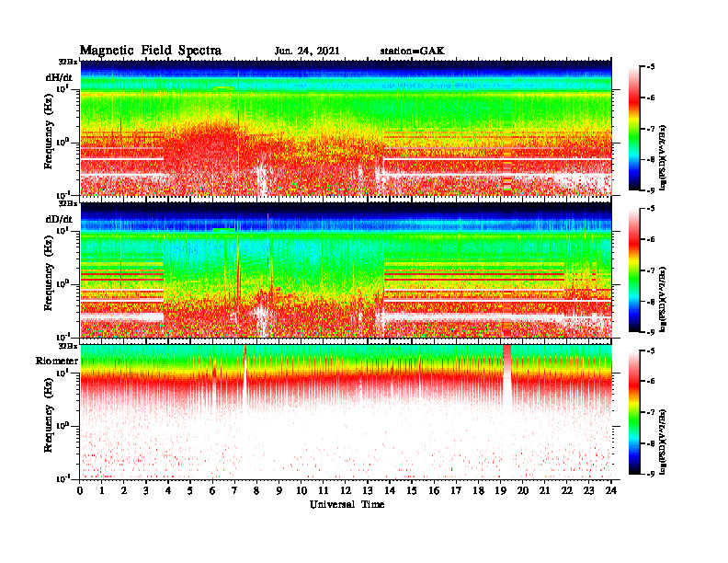Click hour tick label "22" on the time axis

(x=567, y=490)
